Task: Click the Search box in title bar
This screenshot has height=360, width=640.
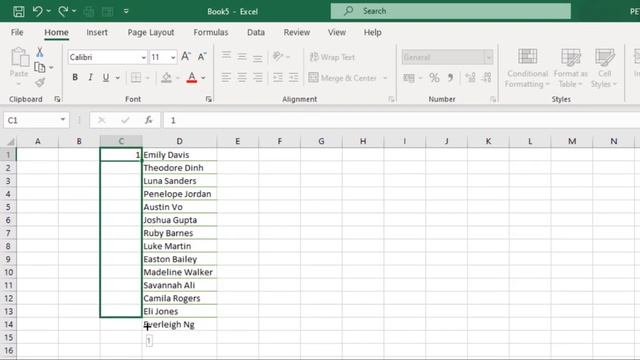Action: (451, 11)
